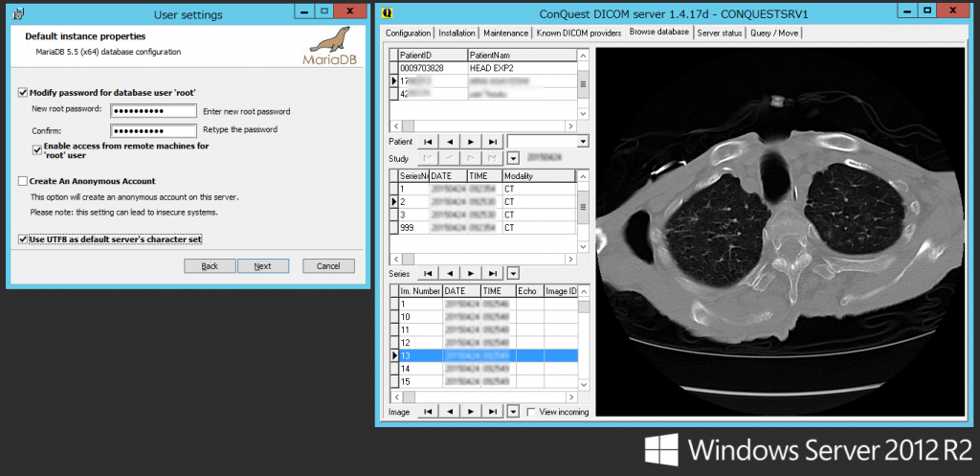Select series number 999 row
980x476 pixels.
click(483, 228)
